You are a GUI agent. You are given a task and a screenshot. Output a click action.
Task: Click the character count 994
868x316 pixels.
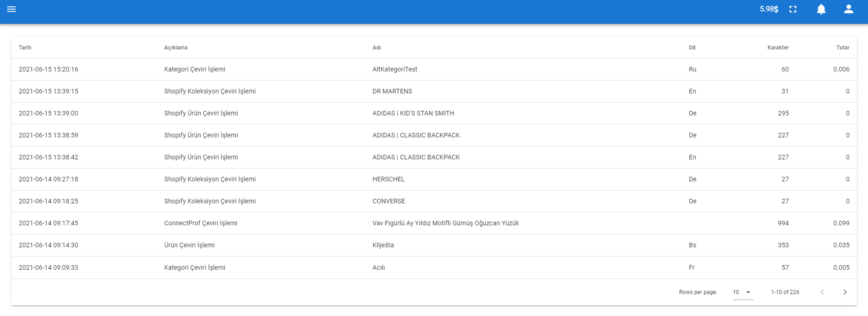point(783,223)
